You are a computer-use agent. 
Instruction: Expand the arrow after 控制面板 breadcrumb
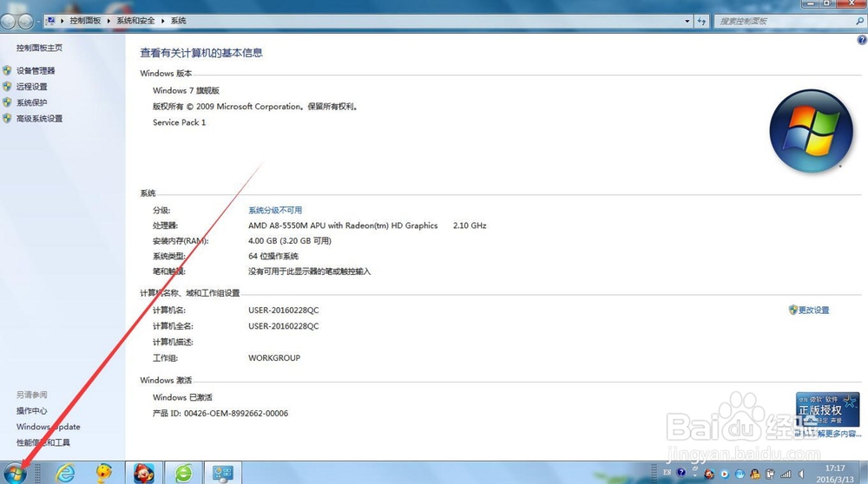pos(108,21)
